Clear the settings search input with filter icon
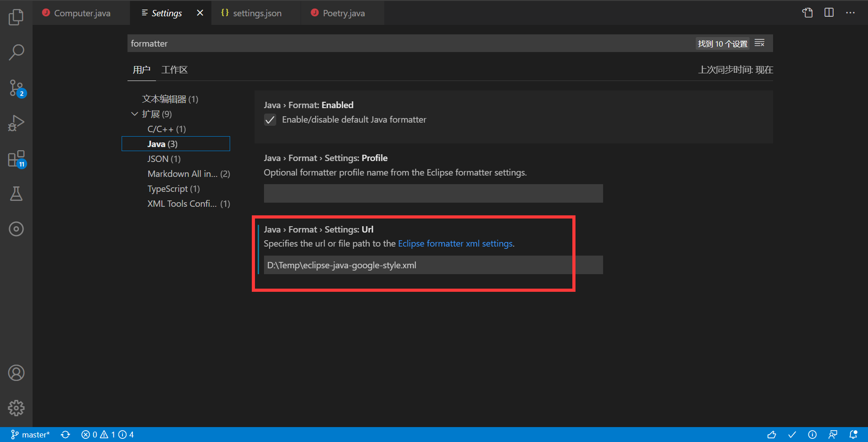Viewport: 868px width, 442px height. [760, 43]
